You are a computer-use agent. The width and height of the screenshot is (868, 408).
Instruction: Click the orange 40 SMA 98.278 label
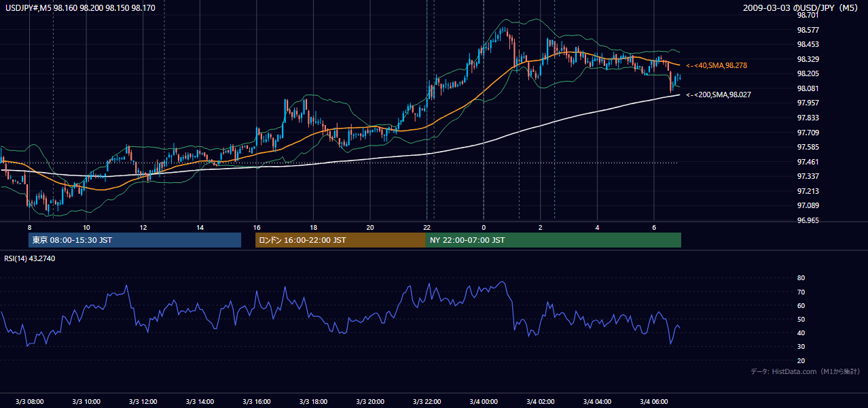tap(717, 65)
